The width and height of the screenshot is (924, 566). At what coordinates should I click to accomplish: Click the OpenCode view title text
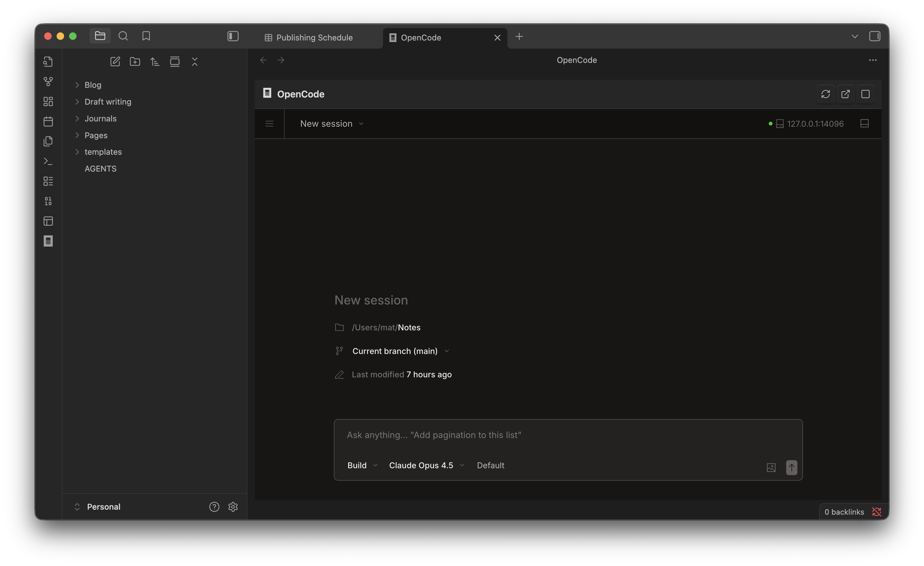[x=576, y=60]
